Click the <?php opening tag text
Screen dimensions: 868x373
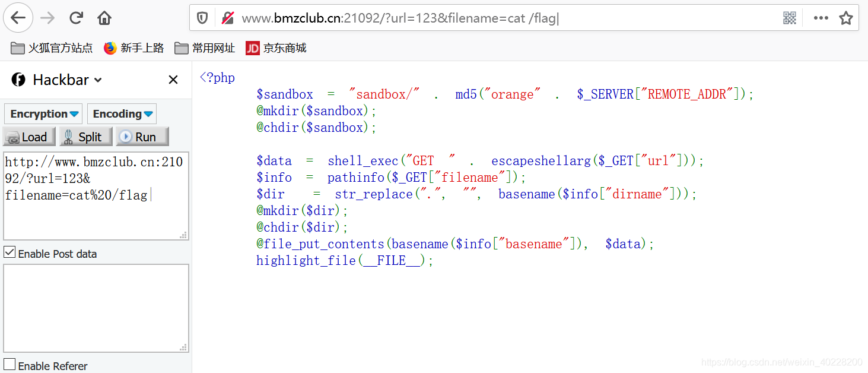(x=217, y=77)
